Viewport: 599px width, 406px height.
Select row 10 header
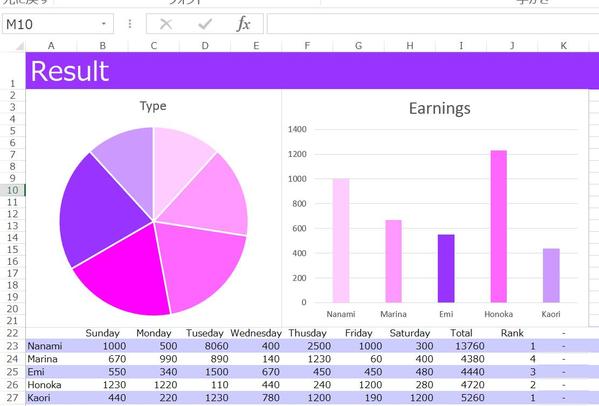pos(13,190)
